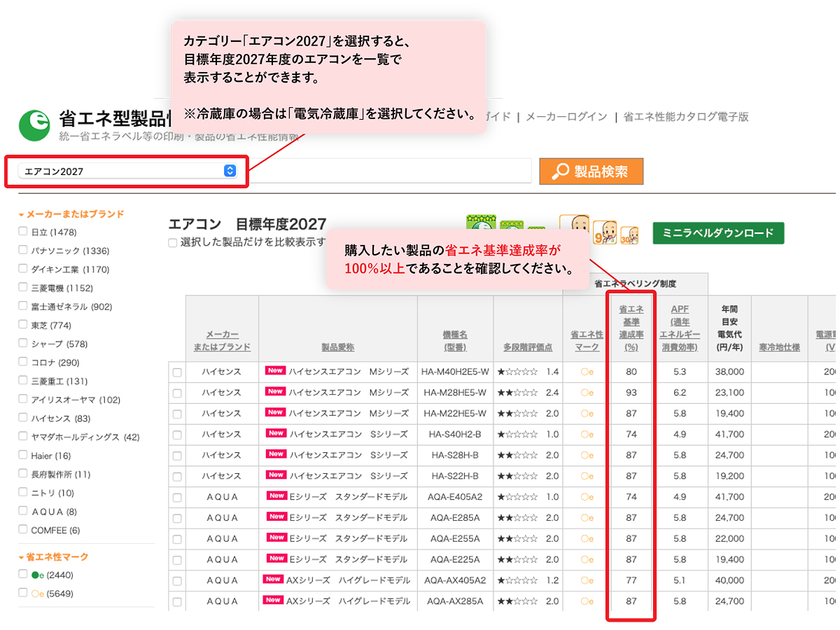This screenshot has height=630, width=840.
Task: Click the small baby icon labeled 30
Action: coord(629,235)
